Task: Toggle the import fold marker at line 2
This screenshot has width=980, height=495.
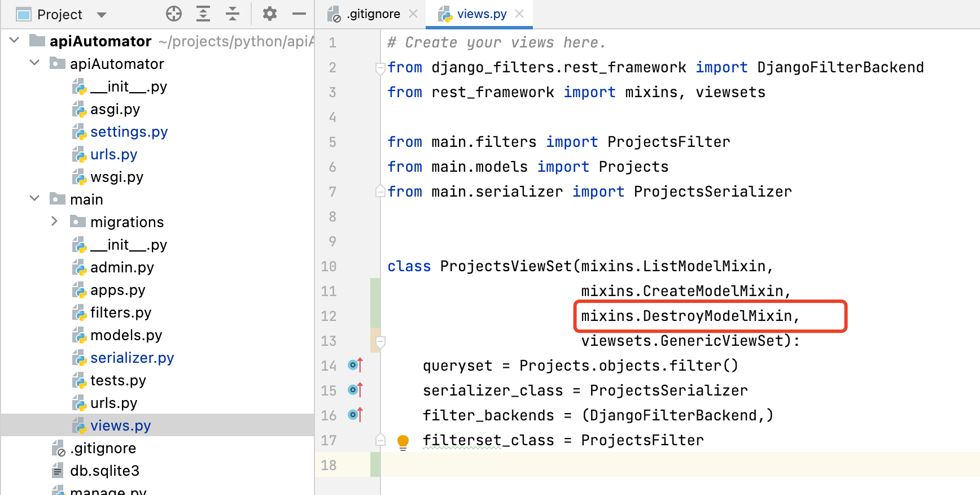Action: (380, 68)
